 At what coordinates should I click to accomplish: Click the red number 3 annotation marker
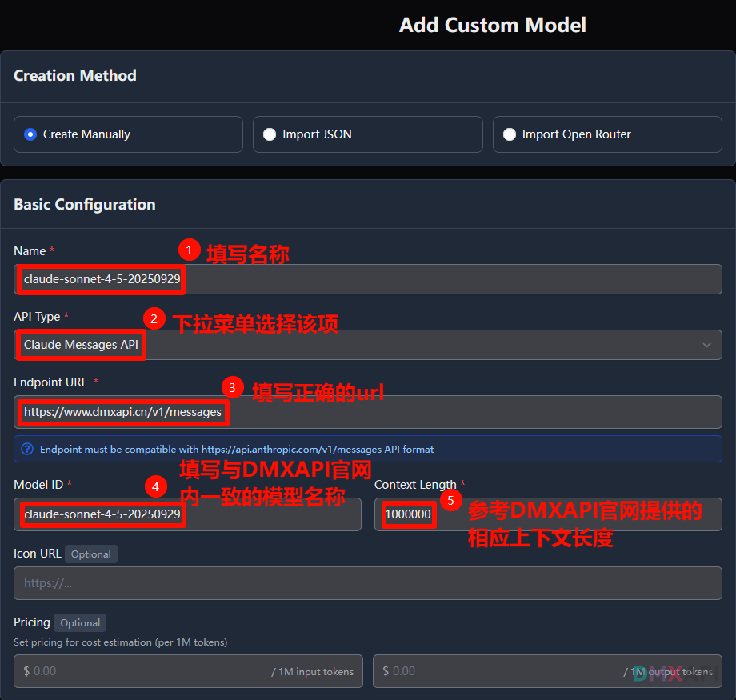tap(232, 388)
